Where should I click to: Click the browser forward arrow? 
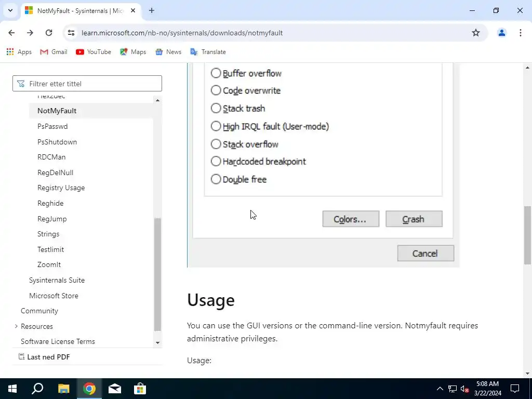pos(30,33)
